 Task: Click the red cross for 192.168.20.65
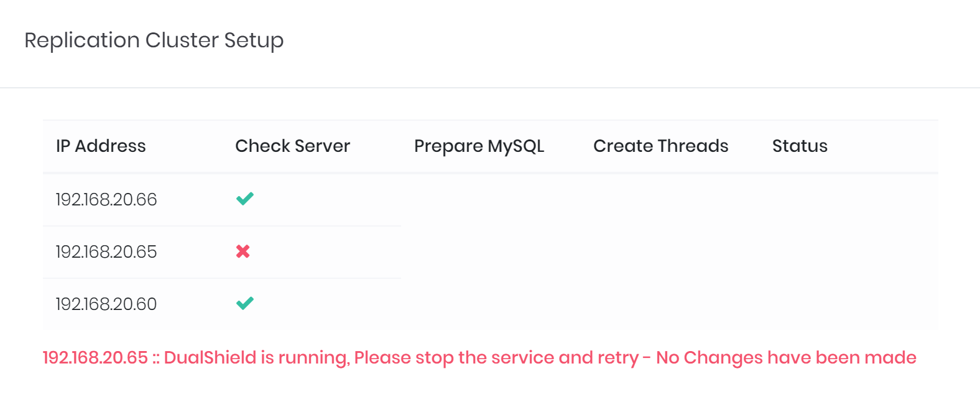(x=243, y=251)
